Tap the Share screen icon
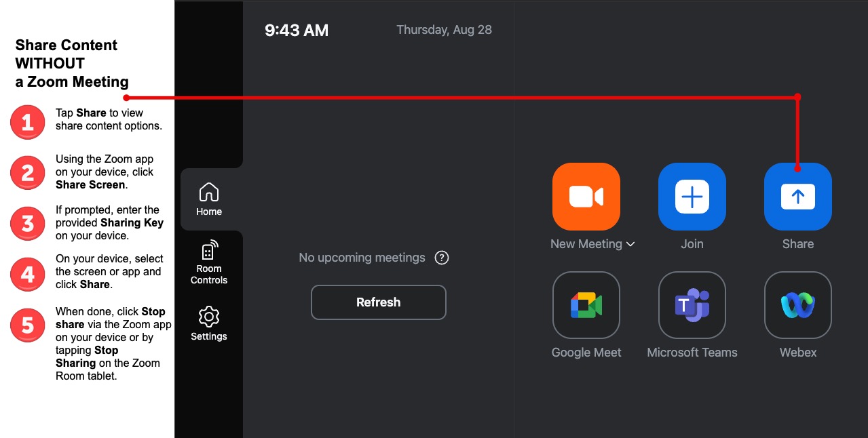Screen dimensions: 868x438 pos(797,197)
